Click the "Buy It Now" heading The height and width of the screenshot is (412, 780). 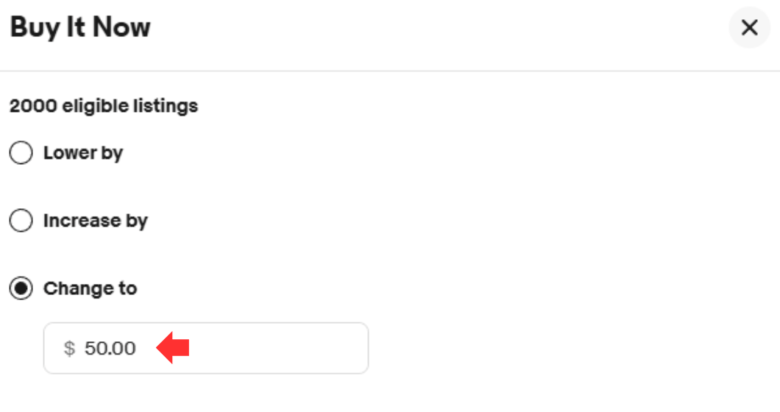pos(80,28)
